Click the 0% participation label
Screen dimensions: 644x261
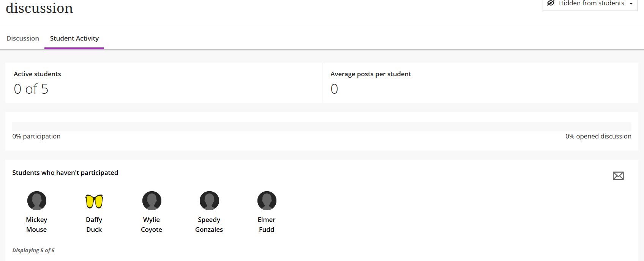click(36, 136)
